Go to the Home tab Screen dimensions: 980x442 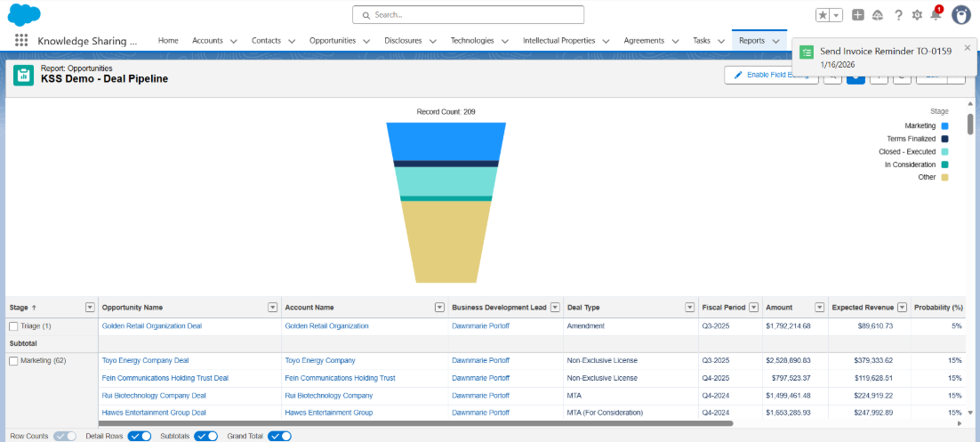click(168, 41)
